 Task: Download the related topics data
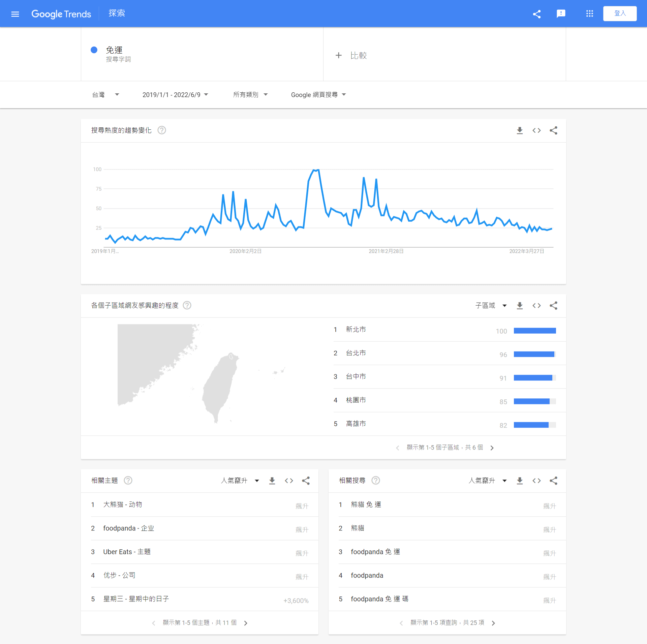[x=272, y=481]
